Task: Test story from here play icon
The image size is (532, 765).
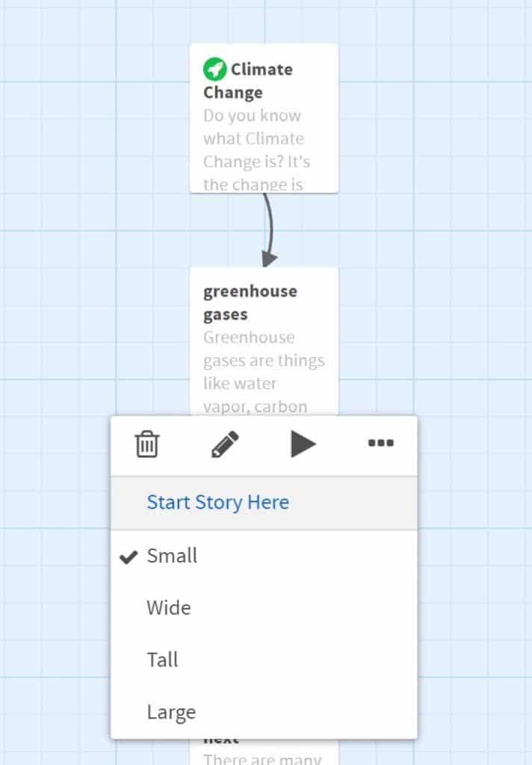Action: point(303,444)
